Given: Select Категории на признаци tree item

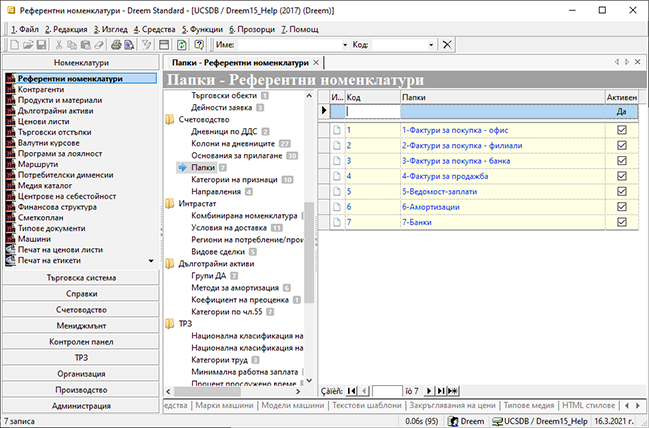Looking at the screenshot, I should [233, 180].
